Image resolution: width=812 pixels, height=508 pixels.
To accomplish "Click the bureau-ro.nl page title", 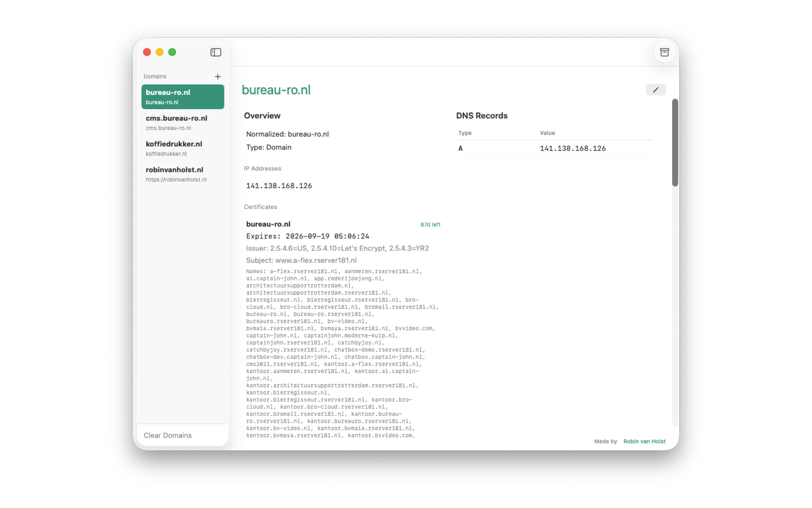I will [x=276, y=90].
